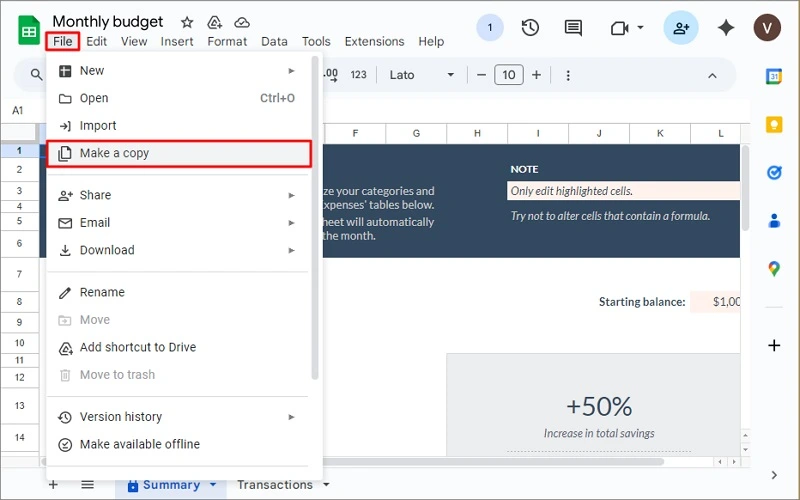Screen dimensions: 800x500
Task: Click the 123 number format button
Action: [x=358, y=75]
